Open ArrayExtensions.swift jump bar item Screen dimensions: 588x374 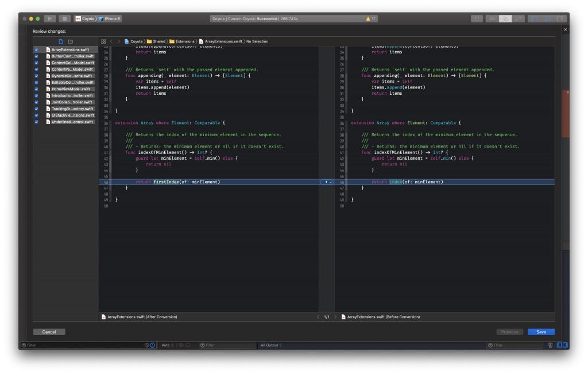point(220,41)
